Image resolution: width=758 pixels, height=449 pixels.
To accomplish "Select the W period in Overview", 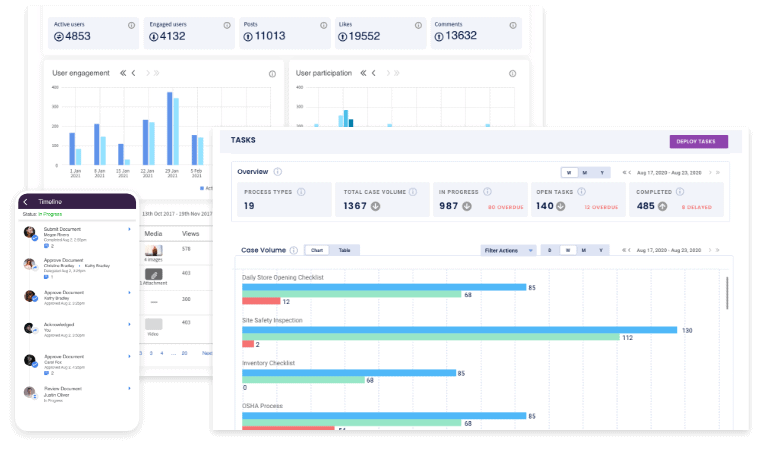I will (x=569, y=173).
